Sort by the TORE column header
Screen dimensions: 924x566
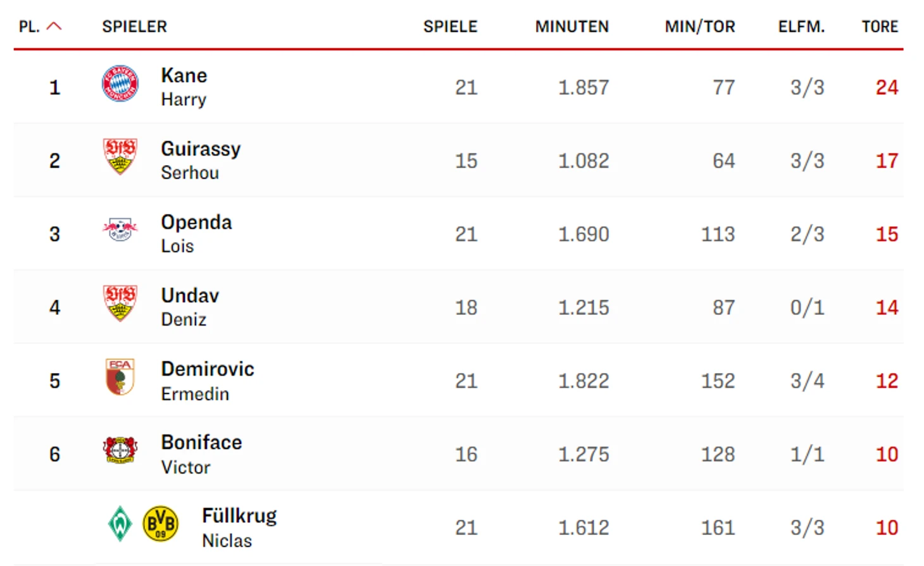pyautogui.click(x=880, y=27)
